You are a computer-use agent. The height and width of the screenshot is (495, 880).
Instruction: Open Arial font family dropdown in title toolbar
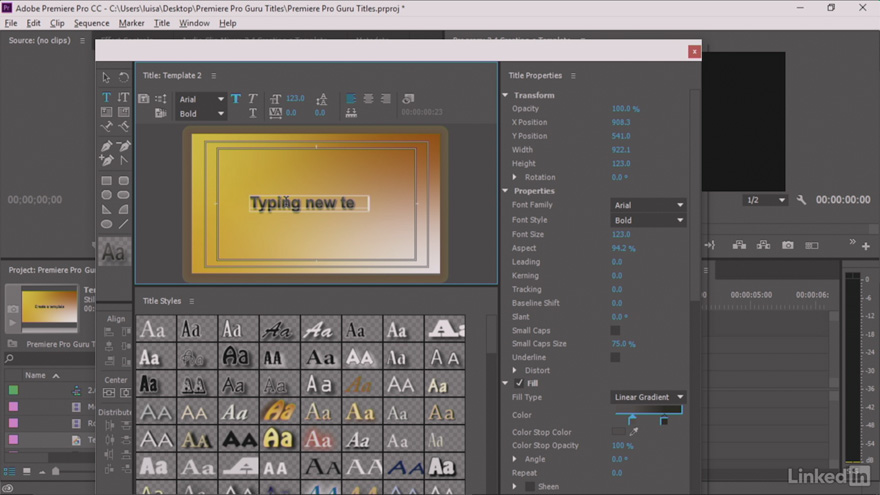[200, 99]
